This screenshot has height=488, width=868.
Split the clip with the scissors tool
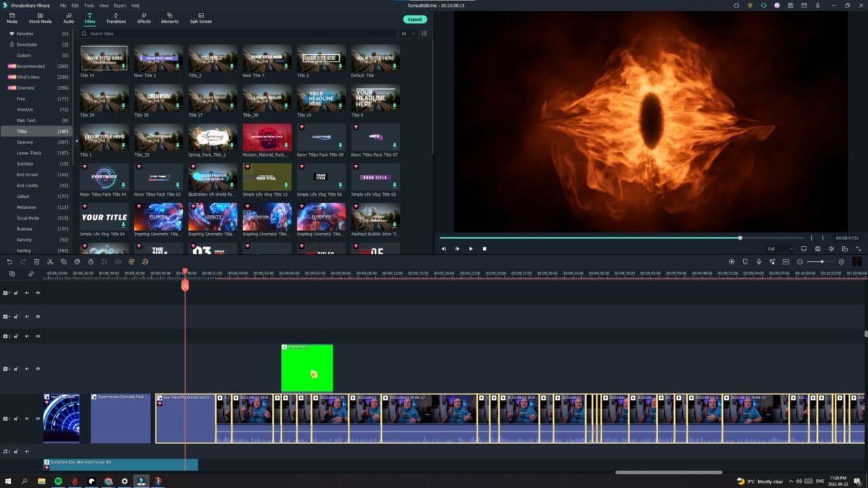click(x=50, y=262)
